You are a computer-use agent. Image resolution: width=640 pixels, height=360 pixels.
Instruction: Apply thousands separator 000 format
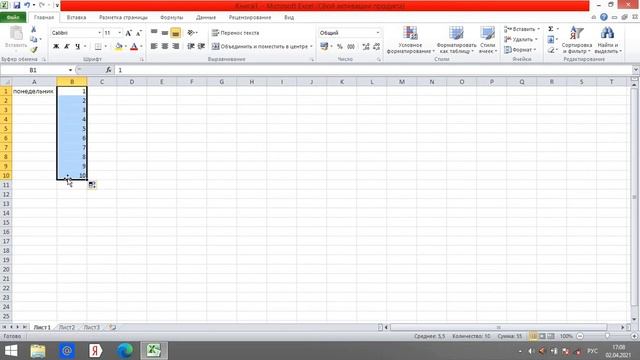[x=351, y=47]
